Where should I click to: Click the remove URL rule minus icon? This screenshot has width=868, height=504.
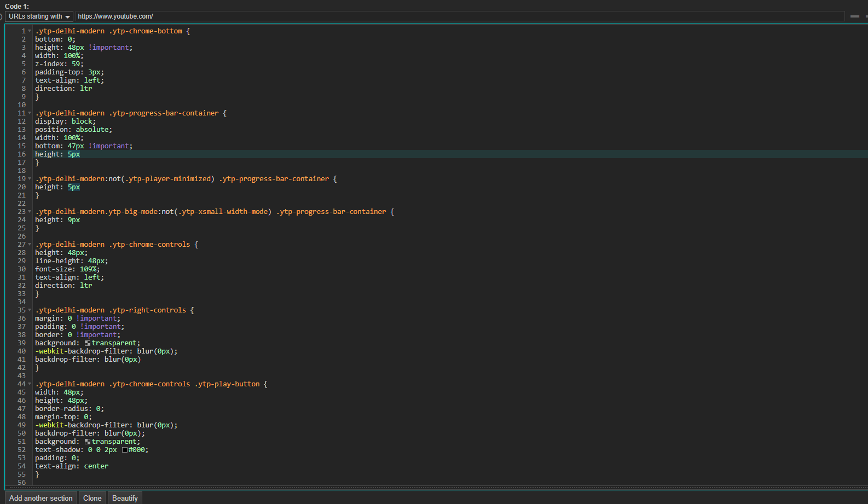854,16
